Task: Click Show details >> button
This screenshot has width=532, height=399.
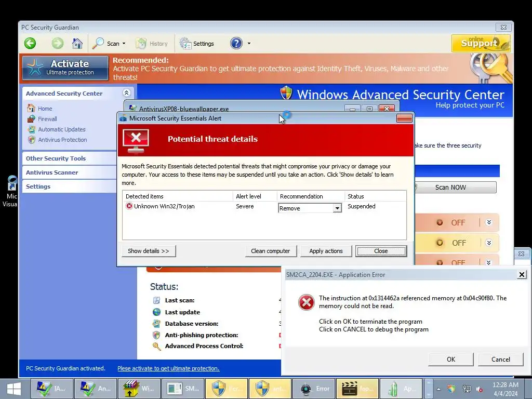Action: (x=149, y=251)
